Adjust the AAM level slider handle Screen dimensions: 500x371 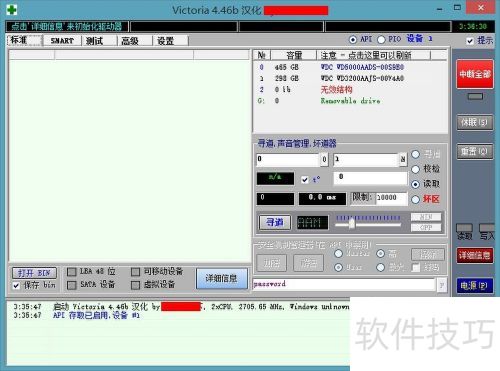[352, 224]
